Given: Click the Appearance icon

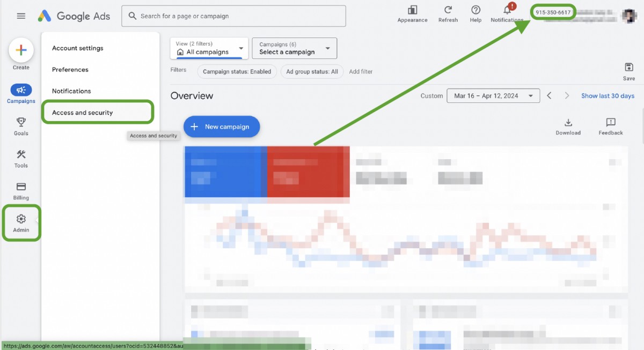Looking at the screenshot, I should [412, 14].
